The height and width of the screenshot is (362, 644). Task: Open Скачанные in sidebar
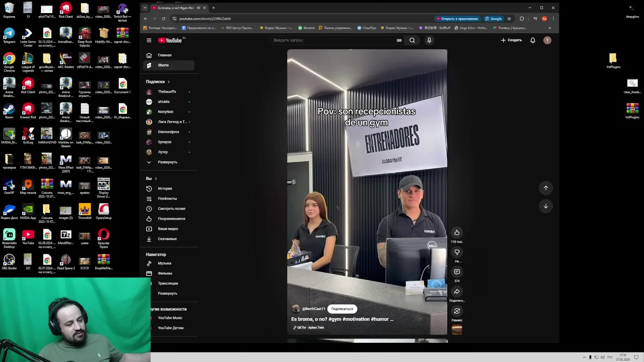click(169, 239)
